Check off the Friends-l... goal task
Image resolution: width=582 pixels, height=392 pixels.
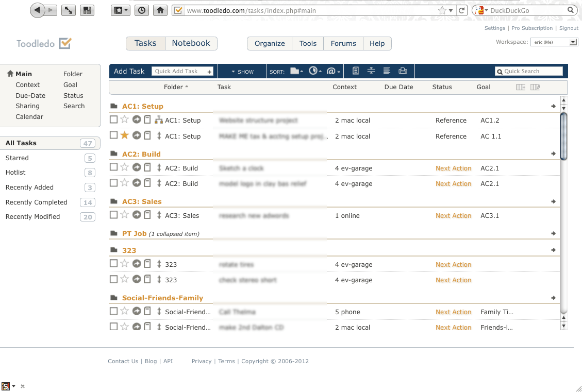[113, 327]
